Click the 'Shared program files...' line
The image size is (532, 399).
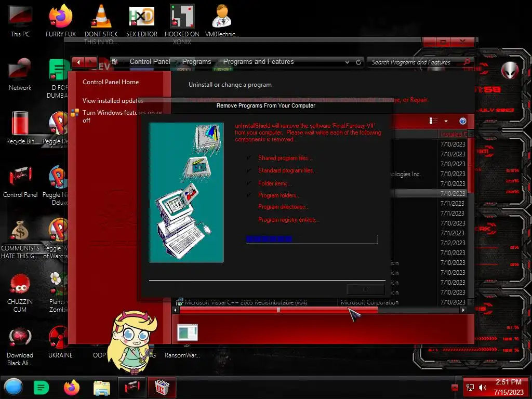coord(285,158)
